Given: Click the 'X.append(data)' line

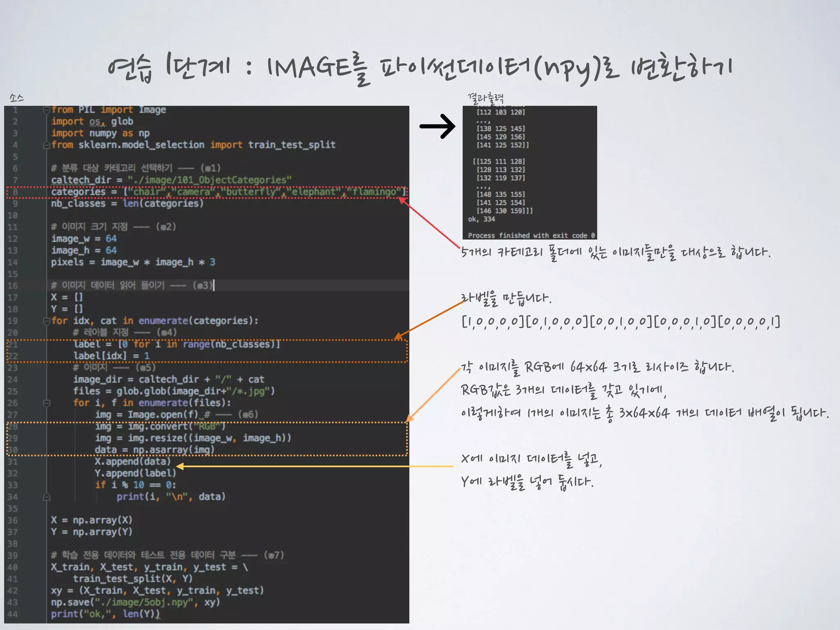Looking at the screenshot, I should (x=132, y=462).
